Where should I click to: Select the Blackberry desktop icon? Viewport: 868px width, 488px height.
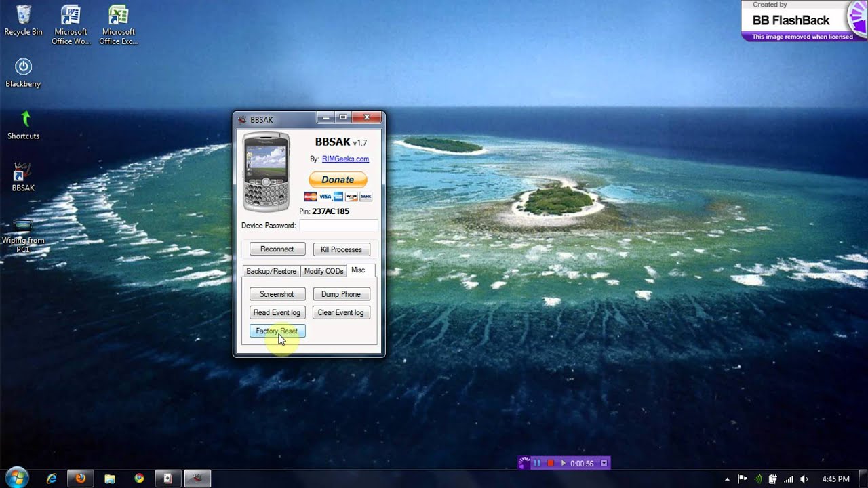point(23,73)
